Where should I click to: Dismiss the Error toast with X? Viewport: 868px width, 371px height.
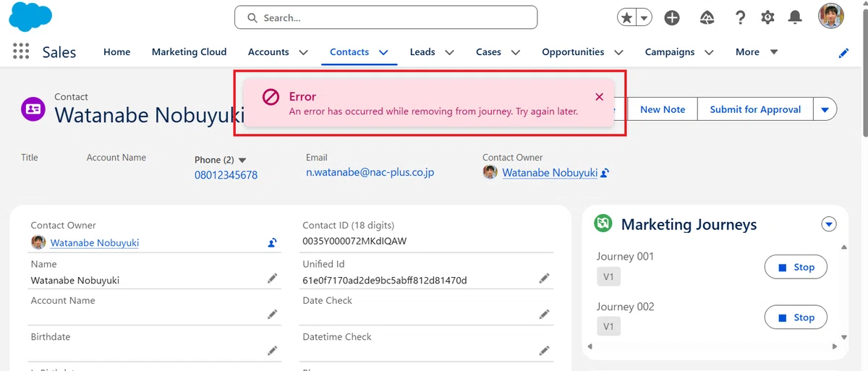599,97
